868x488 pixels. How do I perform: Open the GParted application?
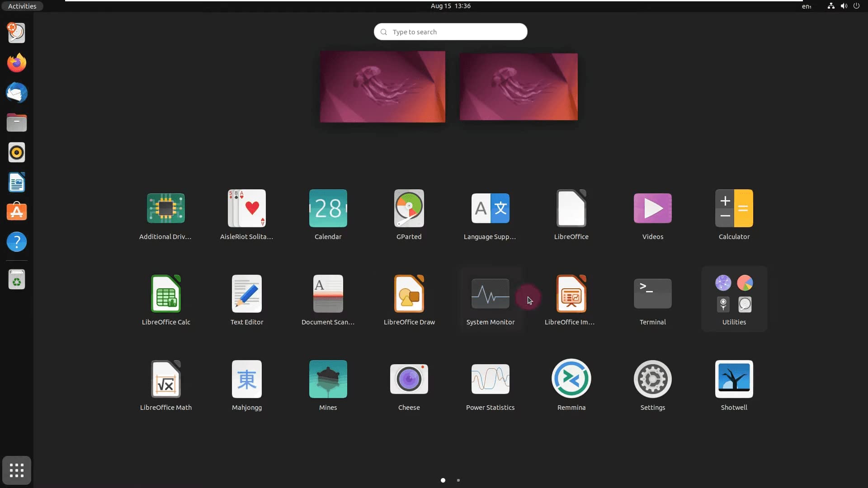click(409, 208)
